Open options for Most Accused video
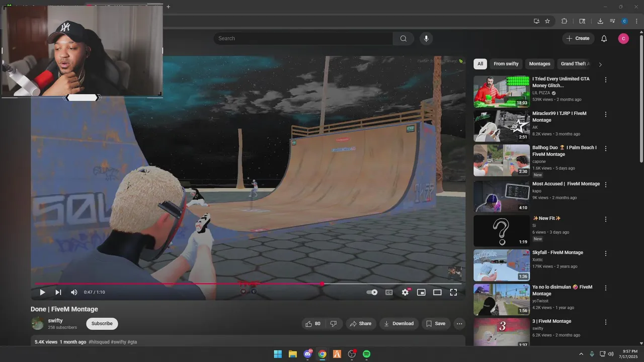This screenshot has height=362, width=644. tap(606, 185)
